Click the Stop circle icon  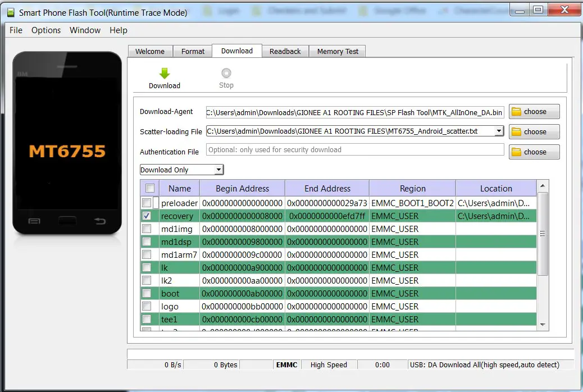coord(226,73)
